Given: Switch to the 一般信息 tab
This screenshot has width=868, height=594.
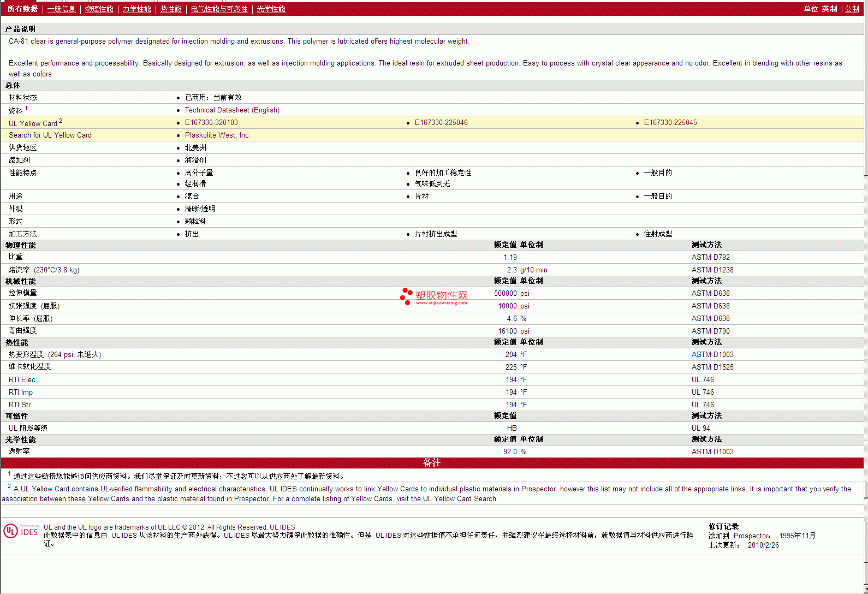Looking at the screenshot, I should point(61,9).
